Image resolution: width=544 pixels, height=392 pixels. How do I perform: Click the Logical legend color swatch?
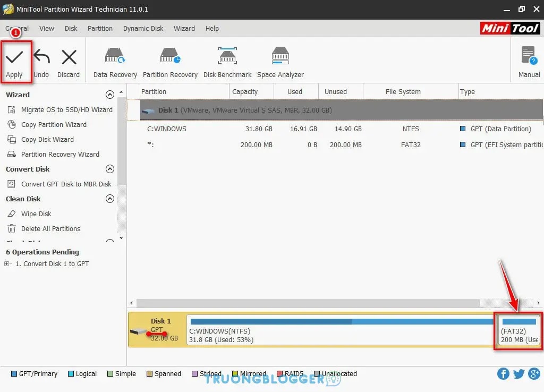click(71, 373)
